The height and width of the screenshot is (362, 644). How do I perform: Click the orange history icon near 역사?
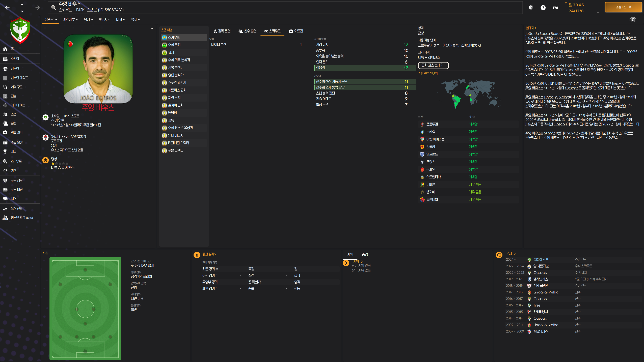(x=499, y=255)
